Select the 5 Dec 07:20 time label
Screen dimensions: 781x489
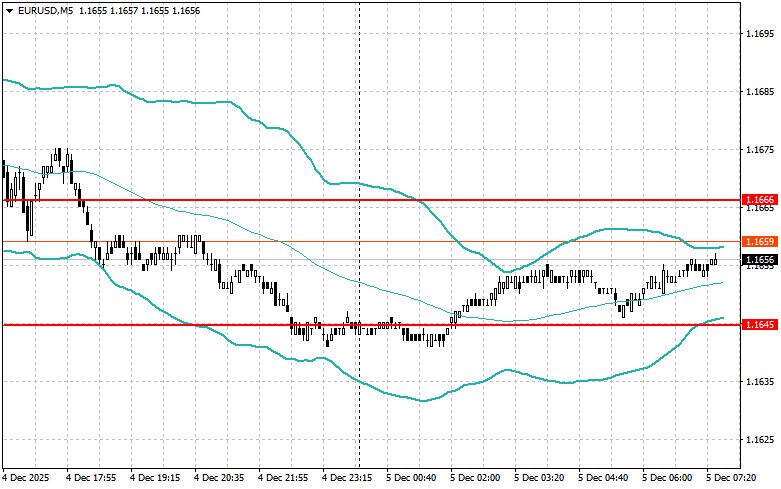click(731, 478)
